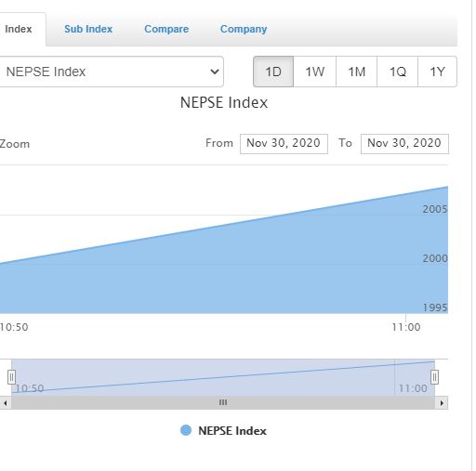
Task: Select the 1W range button
Action: pyautogui.click(x=314, y=72)
